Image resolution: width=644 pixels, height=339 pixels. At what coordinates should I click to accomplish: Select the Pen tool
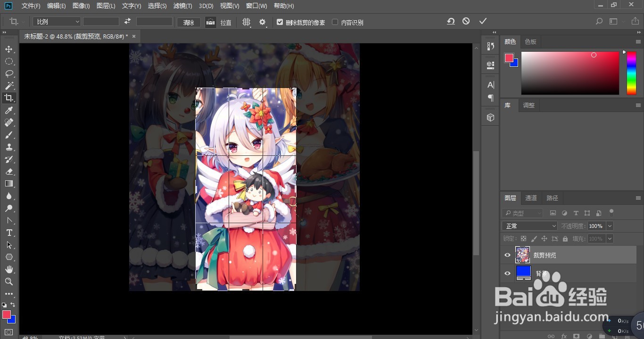[x=9, y=221]
